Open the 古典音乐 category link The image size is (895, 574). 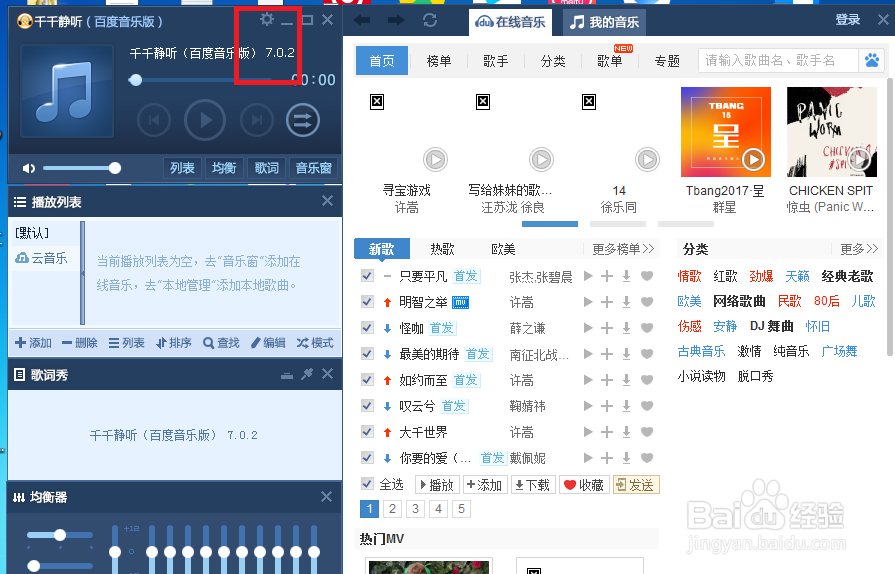701,351
